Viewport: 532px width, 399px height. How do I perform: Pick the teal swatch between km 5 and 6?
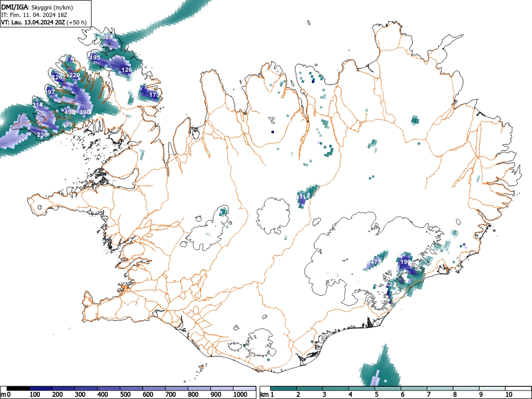(387, 388)
